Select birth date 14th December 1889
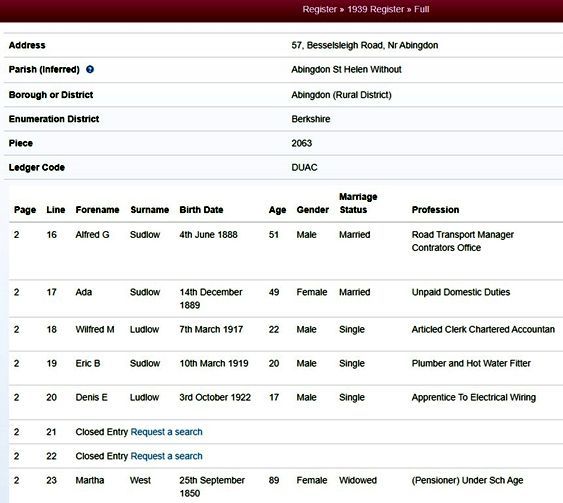Viewport: 563px width, 503px height. [211, 299]
